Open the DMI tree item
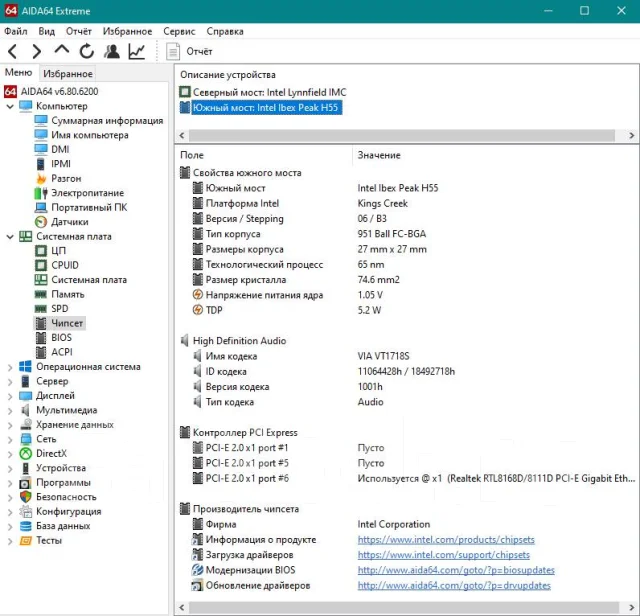Viewport: 640px width, 616px height. (x=60, y=149)
